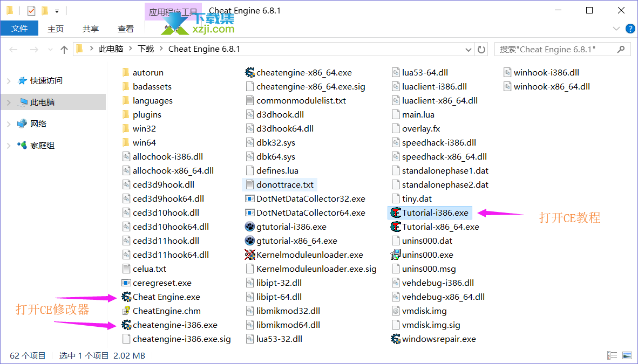This screenshot has height=364, width=638.
Task: Navigate back with the left arrow
Action: (x=13, y=50)
